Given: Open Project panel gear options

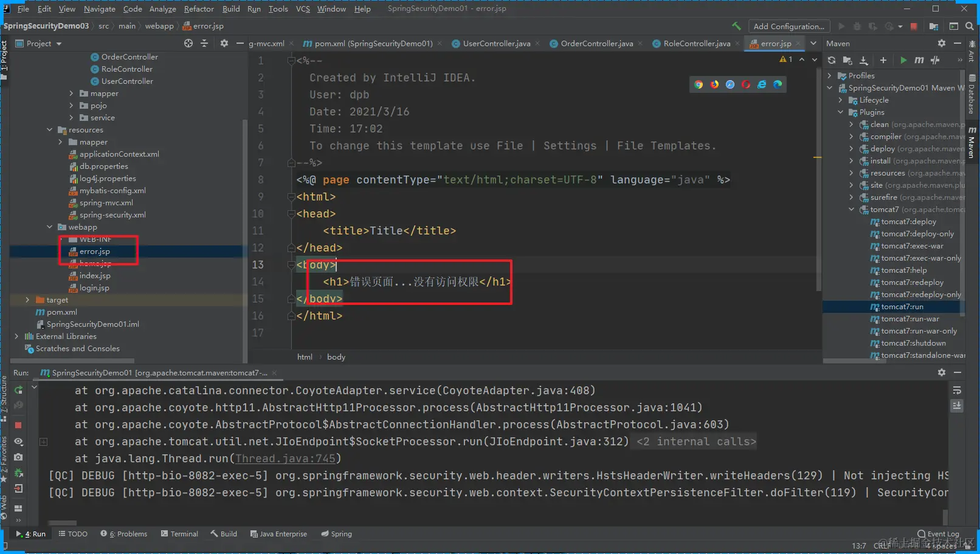Looking at the screenshot, I should (x=224, y=43).
